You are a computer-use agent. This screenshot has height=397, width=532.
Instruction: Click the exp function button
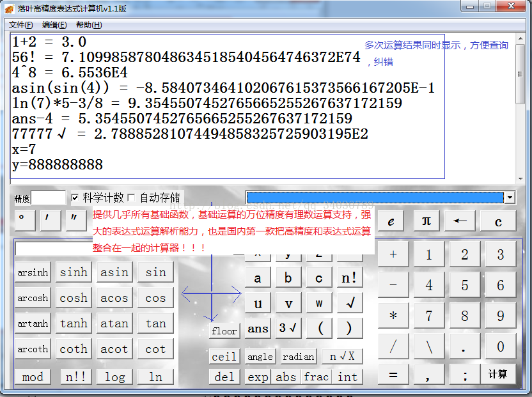[x=258, y=377]
